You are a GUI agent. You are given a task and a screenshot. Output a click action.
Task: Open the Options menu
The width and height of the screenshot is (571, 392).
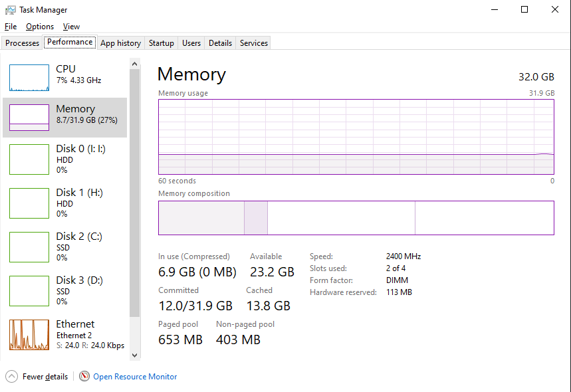[39, 27]
